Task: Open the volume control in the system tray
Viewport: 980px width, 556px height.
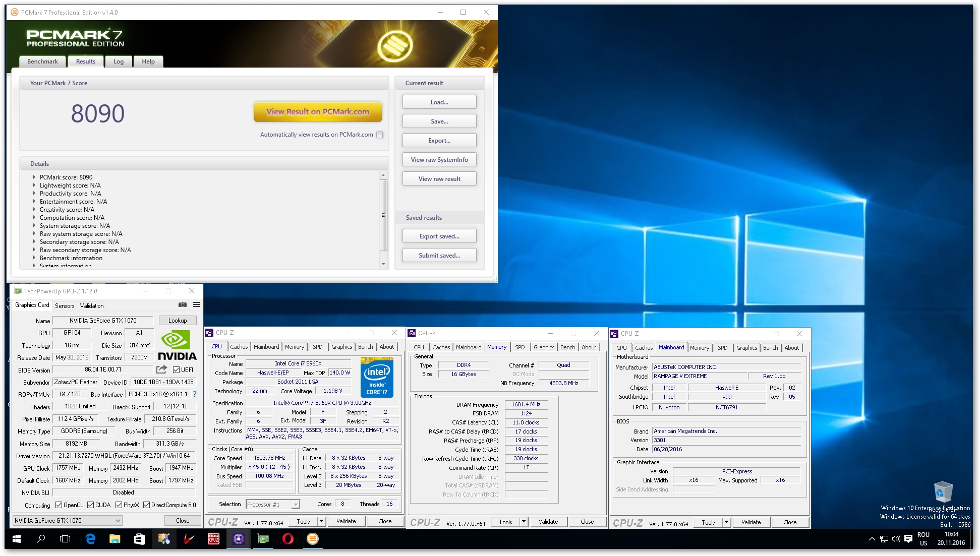Action: tap(896, 539)
